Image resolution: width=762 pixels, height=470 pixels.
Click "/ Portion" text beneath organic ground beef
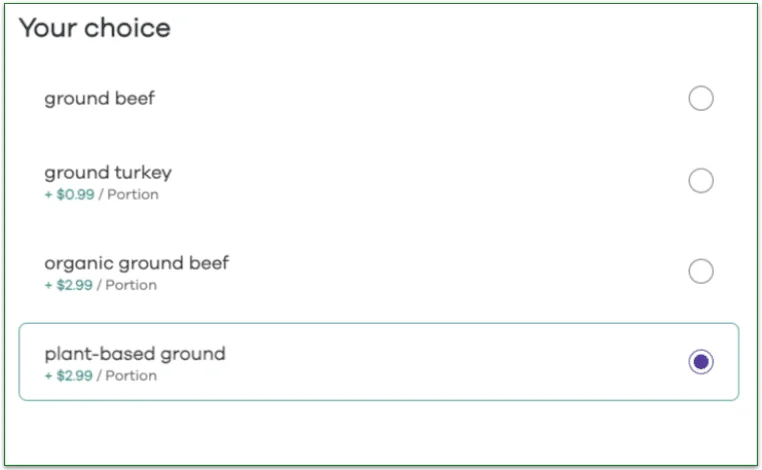click(128, 285)
